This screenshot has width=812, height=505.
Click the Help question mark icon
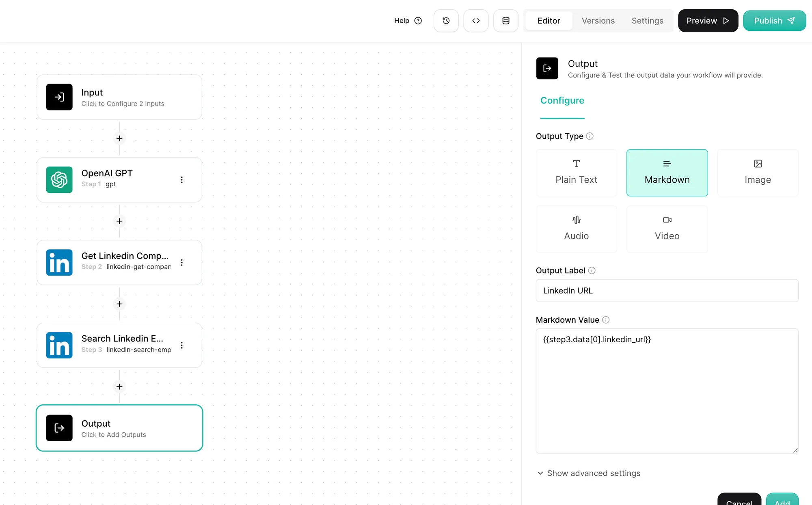click(418, 21)
